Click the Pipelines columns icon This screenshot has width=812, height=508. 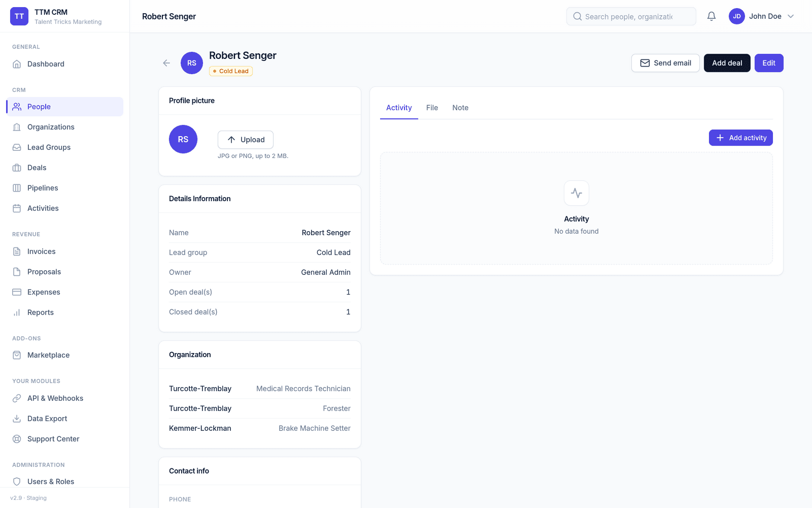coord(17,188)
